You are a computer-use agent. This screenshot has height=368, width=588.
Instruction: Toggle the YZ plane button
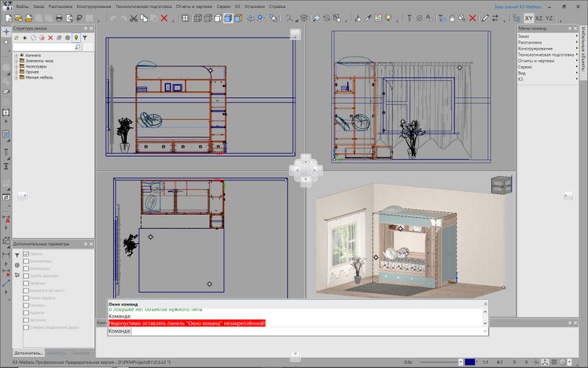click(549, 18)
